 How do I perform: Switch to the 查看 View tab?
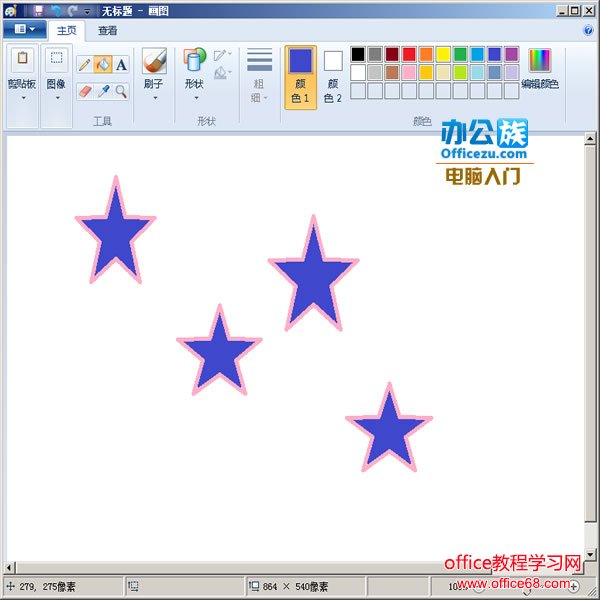(108, 31)
